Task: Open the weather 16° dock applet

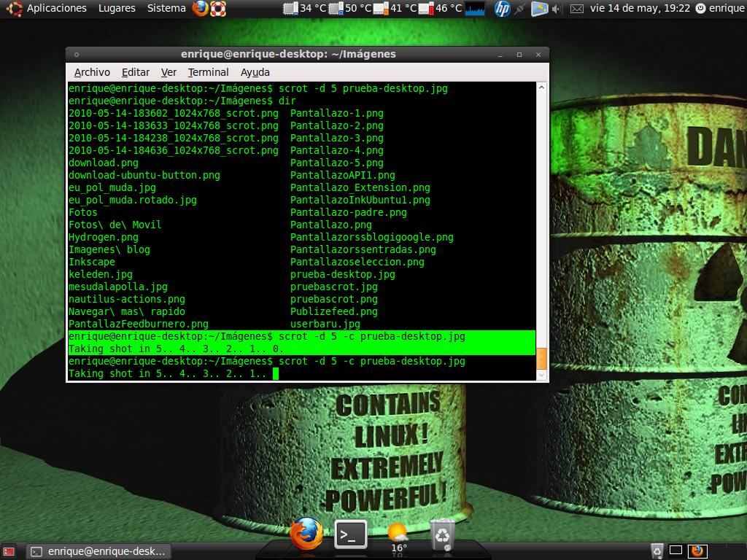Action: pos(398,538)
